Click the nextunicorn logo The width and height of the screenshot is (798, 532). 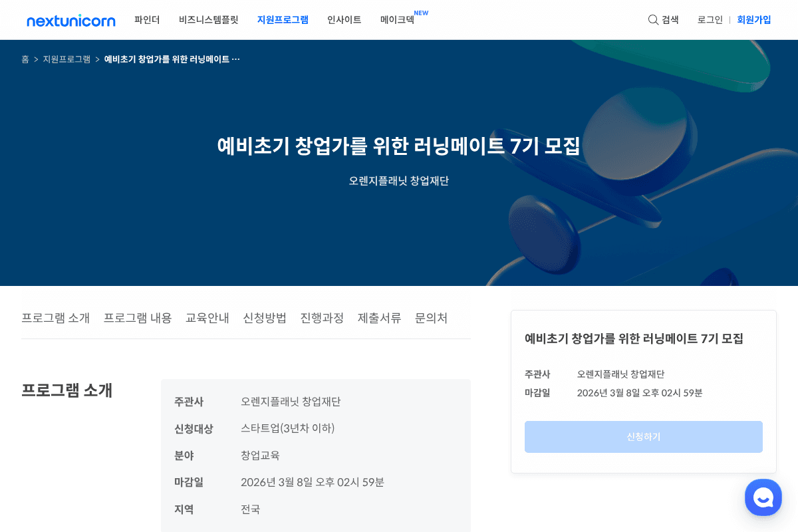pyautogui.click(x=71, y=21)
